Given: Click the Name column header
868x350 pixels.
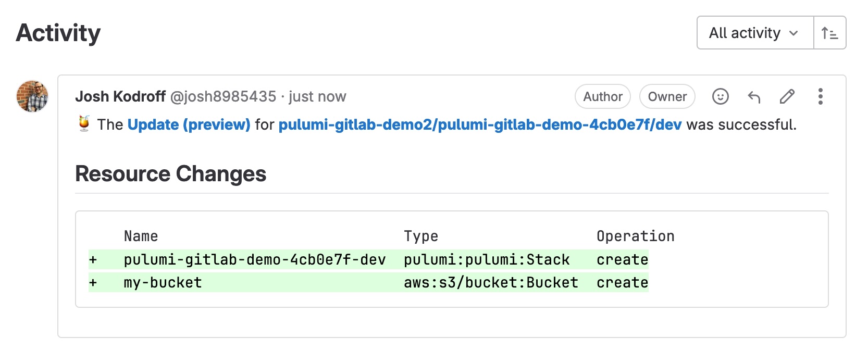Looking at the screenshot, I should pos(141,236).
